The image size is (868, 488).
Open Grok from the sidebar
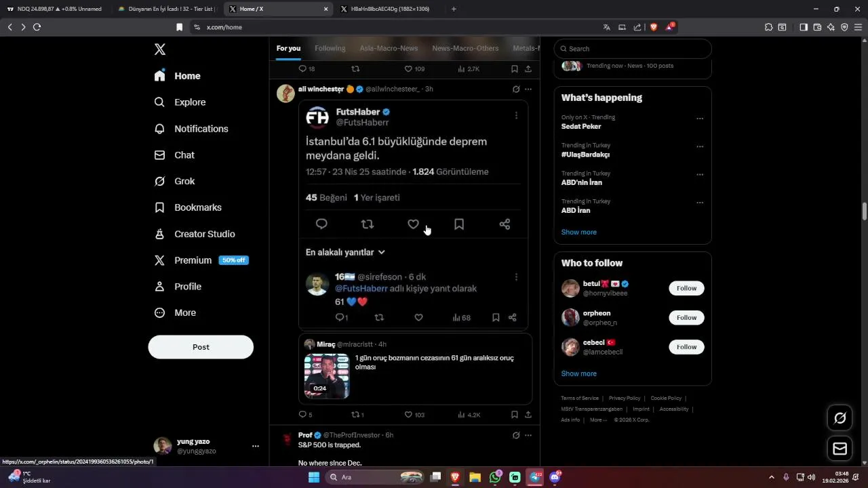[174, 182]
